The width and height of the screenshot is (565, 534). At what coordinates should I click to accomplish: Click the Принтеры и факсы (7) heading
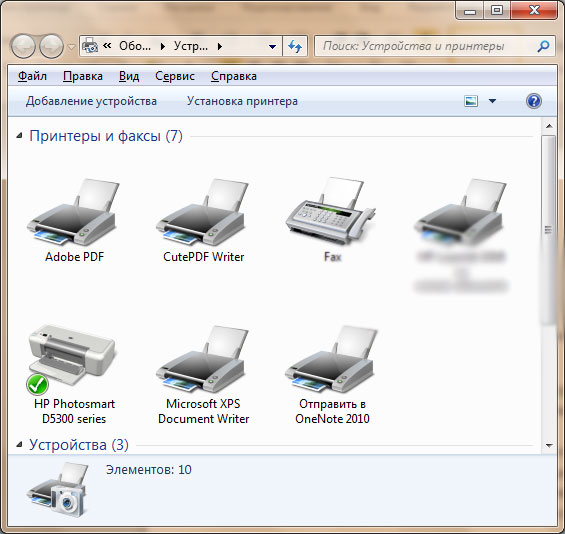pos(106,136)
